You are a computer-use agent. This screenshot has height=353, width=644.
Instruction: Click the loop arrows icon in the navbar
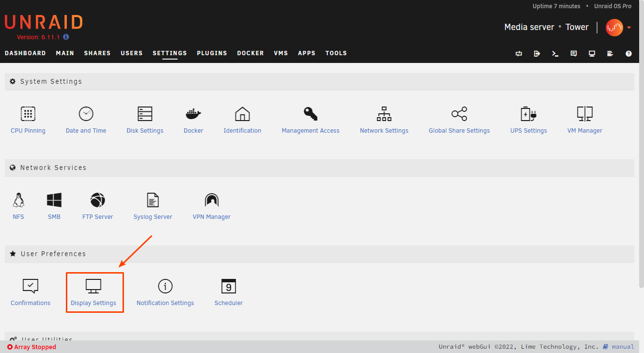519,53
